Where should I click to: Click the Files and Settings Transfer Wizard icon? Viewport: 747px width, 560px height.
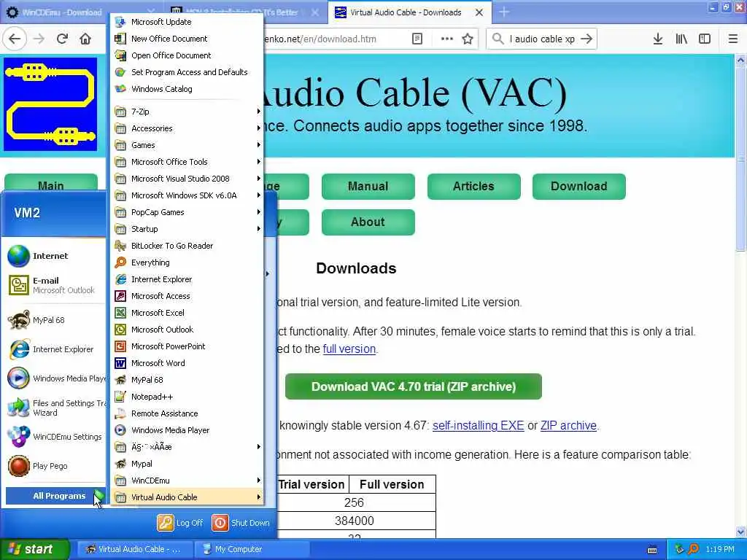pyautogui.click(x=18, y=408)
